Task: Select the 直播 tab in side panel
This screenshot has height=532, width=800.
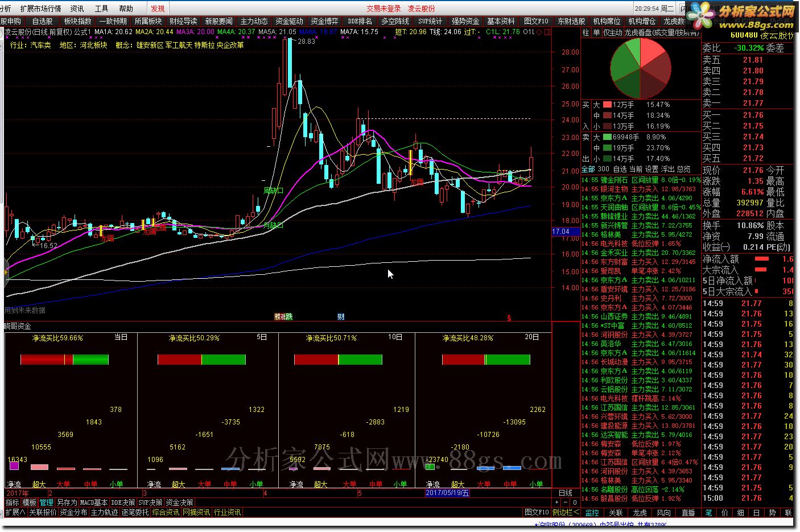Action: [688, 513]
